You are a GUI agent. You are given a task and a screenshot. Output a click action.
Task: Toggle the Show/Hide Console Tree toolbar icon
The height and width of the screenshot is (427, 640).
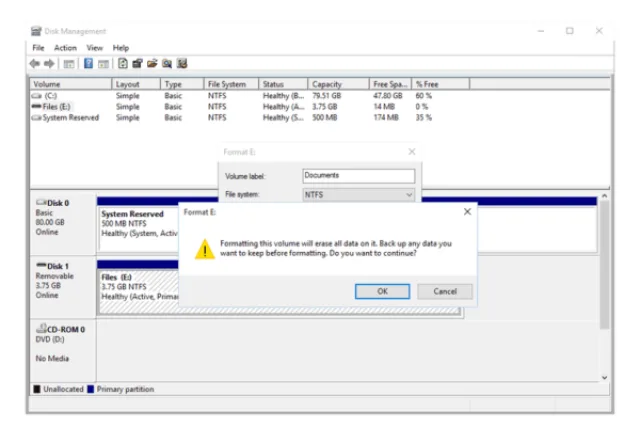pyautogui.click(x=69, y=64)
